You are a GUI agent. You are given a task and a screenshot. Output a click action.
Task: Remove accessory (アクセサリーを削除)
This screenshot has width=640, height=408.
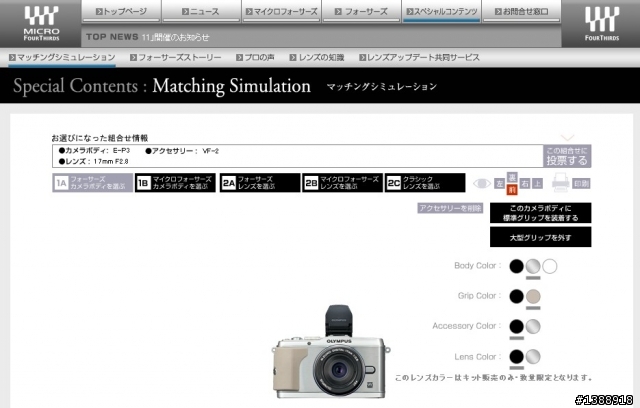click(450, 208)
